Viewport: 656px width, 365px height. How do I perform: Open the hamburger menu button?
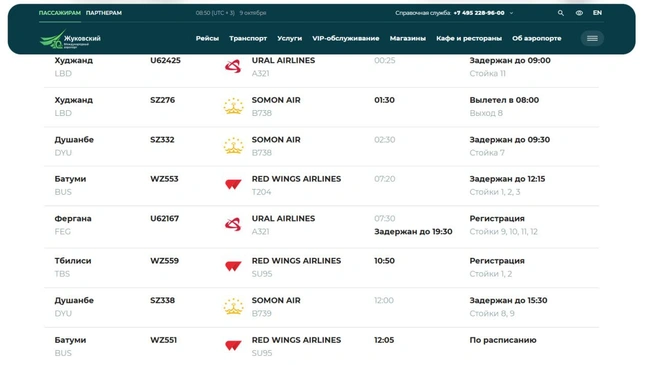[592, 39]
